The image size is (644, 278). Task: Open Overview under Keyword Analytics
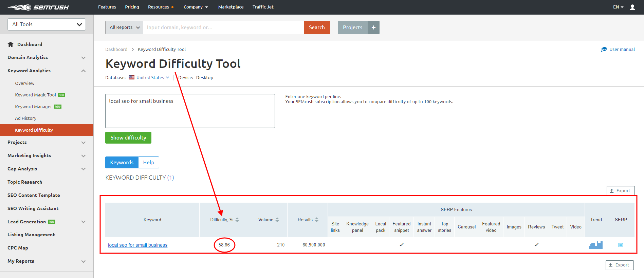tap(25, 84)
